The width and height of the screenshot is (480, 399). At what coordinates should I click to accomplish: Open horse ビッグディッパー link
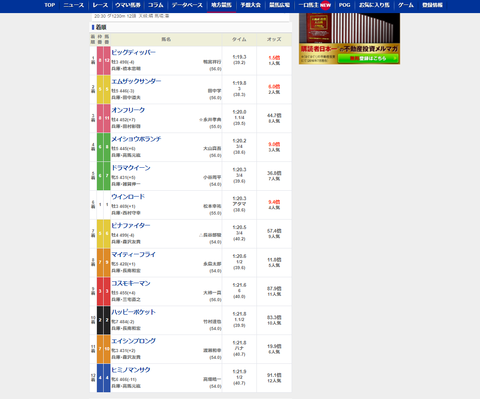coord(133,52)
